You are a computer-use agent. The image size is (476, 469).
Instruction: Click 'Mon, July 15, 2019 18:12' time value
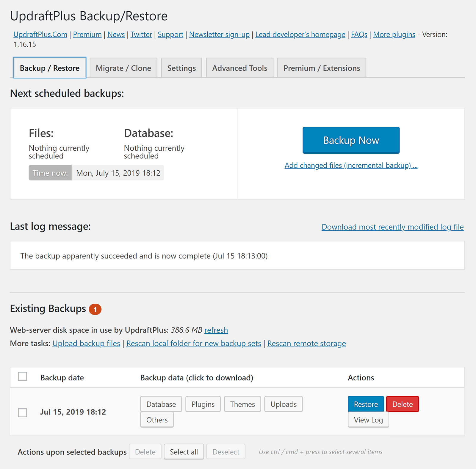pyautogui.click(x=118, y=173)
